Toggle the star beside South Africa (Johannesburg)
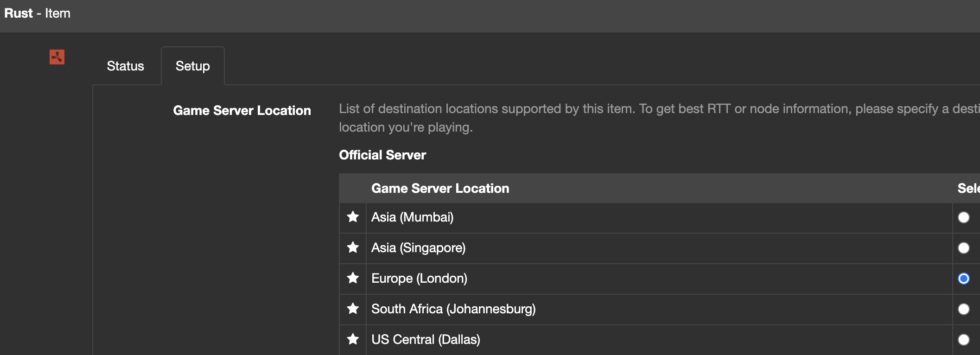Screen dimensions: 980x355 [353, 309]
